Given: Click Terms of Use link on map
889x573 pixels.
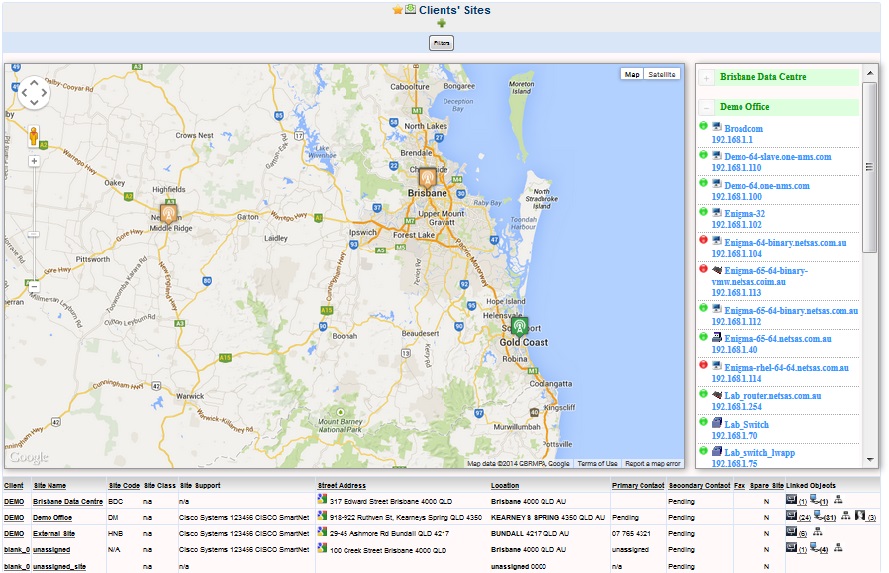Looking at the screenshot, I should click(x=598, y=464).
